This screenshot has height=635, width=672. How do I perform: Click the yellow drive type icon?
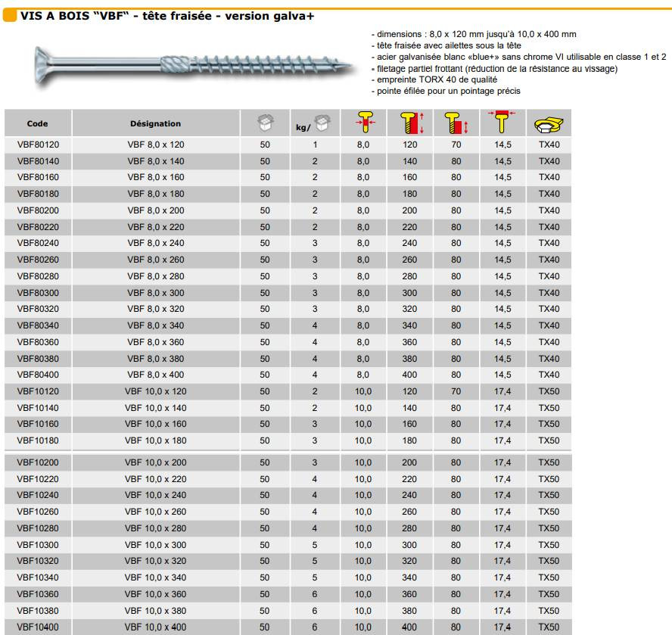[549, 124]
